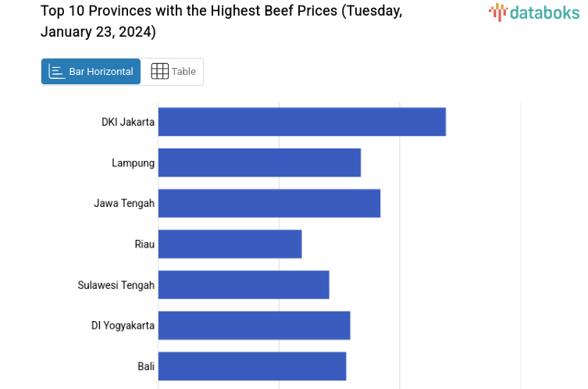
Task: Select the Lampung bar
Action: (x=259, y=162)
